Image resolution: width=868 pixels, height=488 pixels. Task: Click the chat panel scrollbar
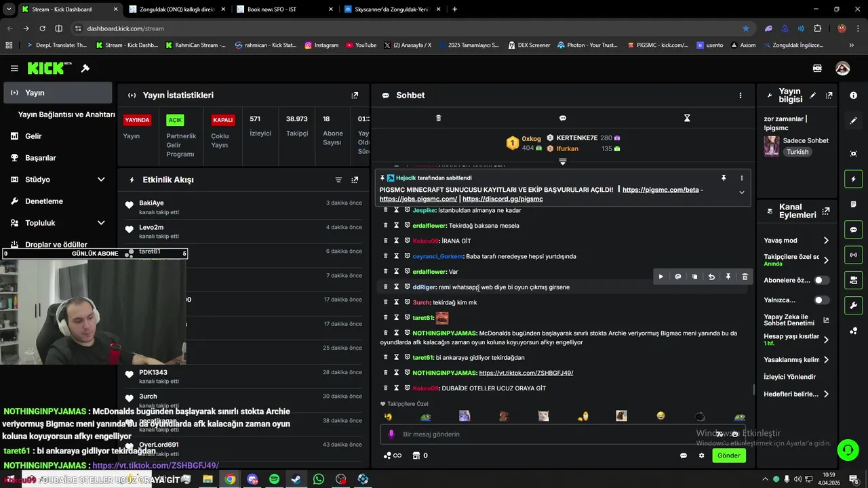753,389
